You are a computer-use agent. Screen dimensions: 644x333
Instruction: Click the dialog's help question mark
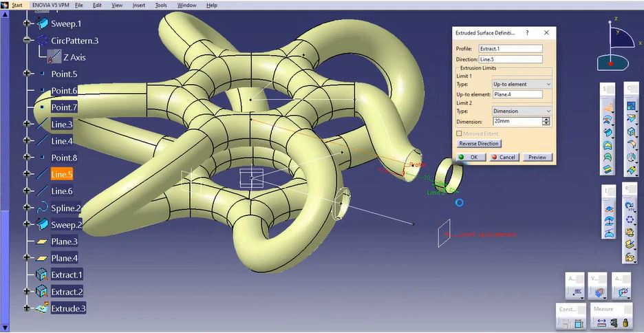[527, 33]
